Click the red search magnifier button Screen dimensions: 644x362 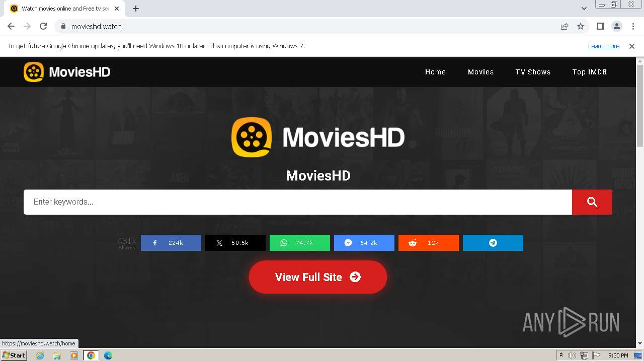pos(592,202)
